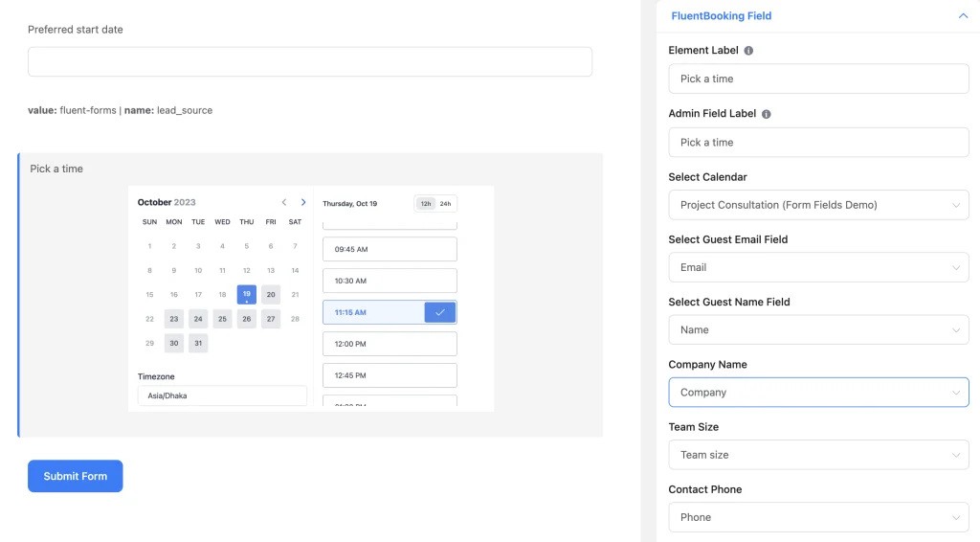The image size is (980, 542).
Task: Click the 'Thursday, Oct 19' date heading
Action: click(350, 204)
